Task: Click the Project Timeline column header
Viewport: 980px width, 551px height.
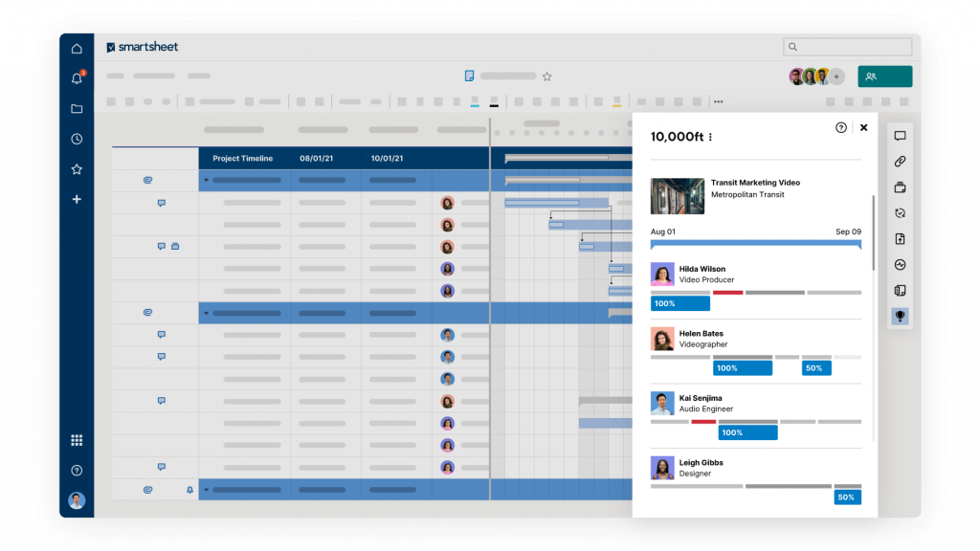Action: tap(242, 159)
